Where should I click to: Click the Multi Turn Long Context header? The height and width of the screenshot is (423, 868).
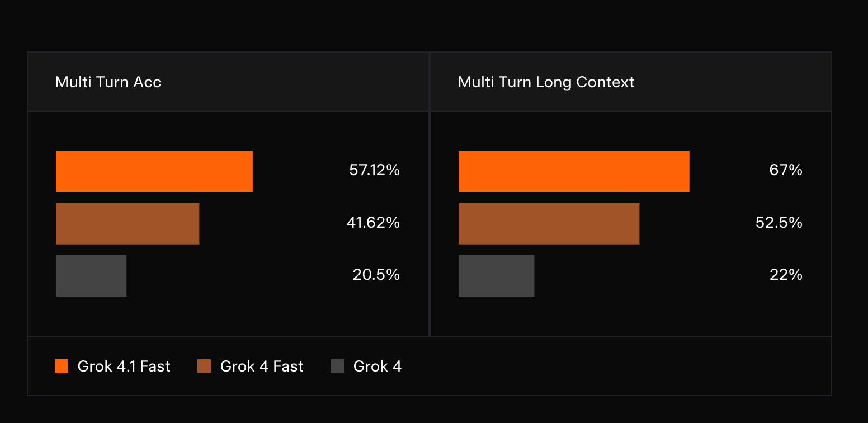pyautogui.click(x=546, y=82)
